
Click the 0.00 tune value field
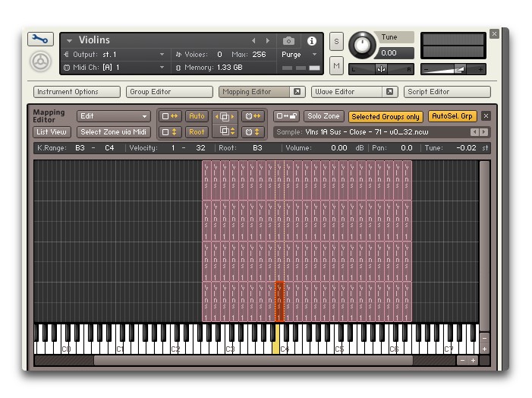point(395,53)
